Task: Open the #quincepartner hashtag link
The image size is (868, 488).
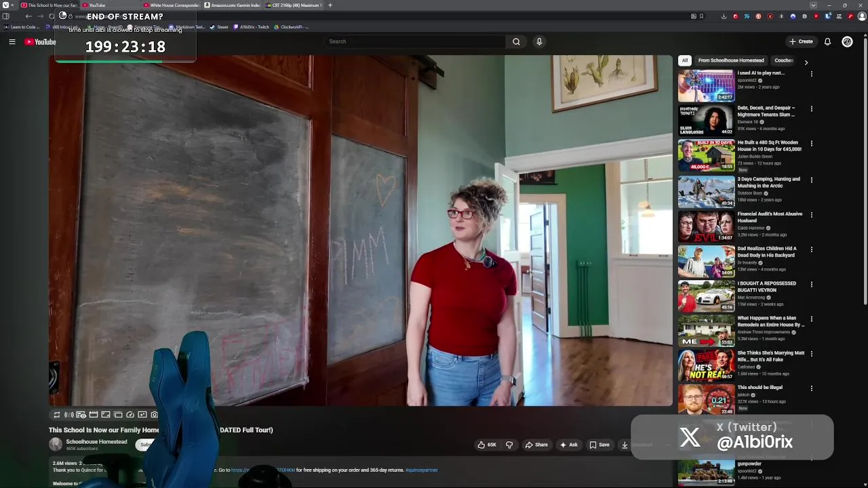Action: tap(422, 470)
